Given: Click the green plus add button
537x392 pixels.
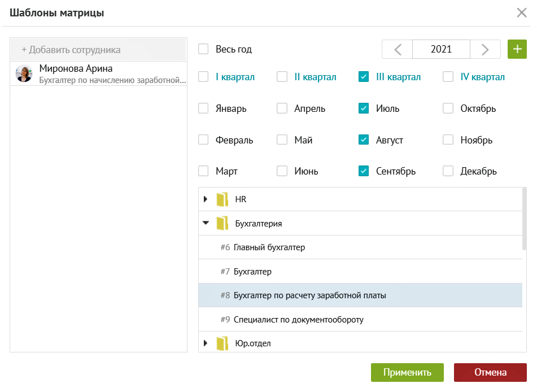Looking at the screenshot, I should [517, 49].
